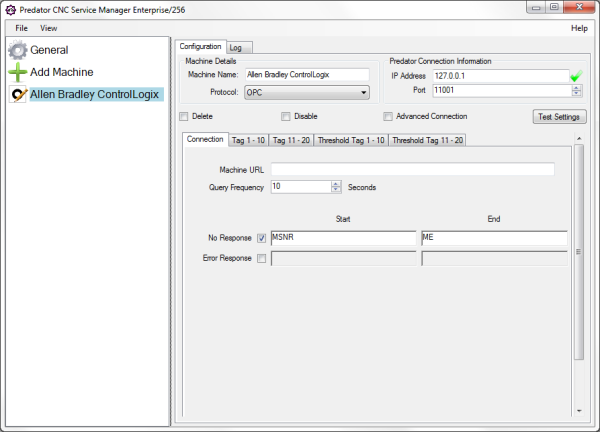
Task: Uncheck the No Response checkbox
Action: click(261, 238)
